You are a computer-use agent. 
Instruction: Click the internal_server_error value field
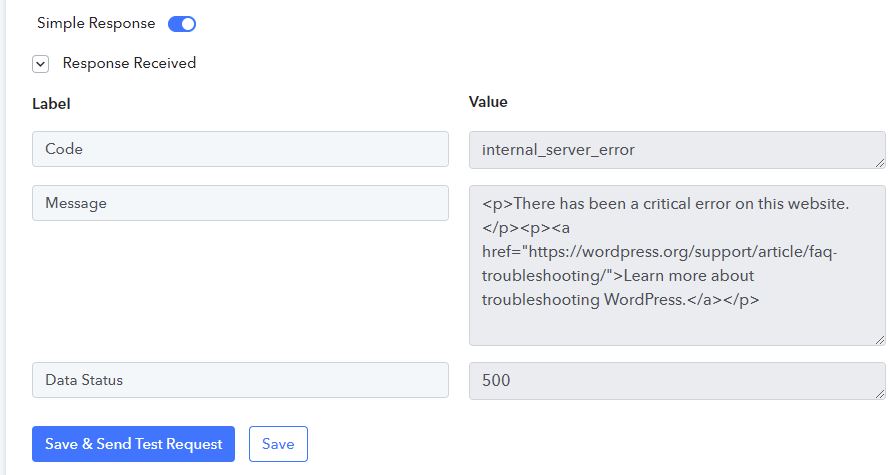[x=676, y=150]
